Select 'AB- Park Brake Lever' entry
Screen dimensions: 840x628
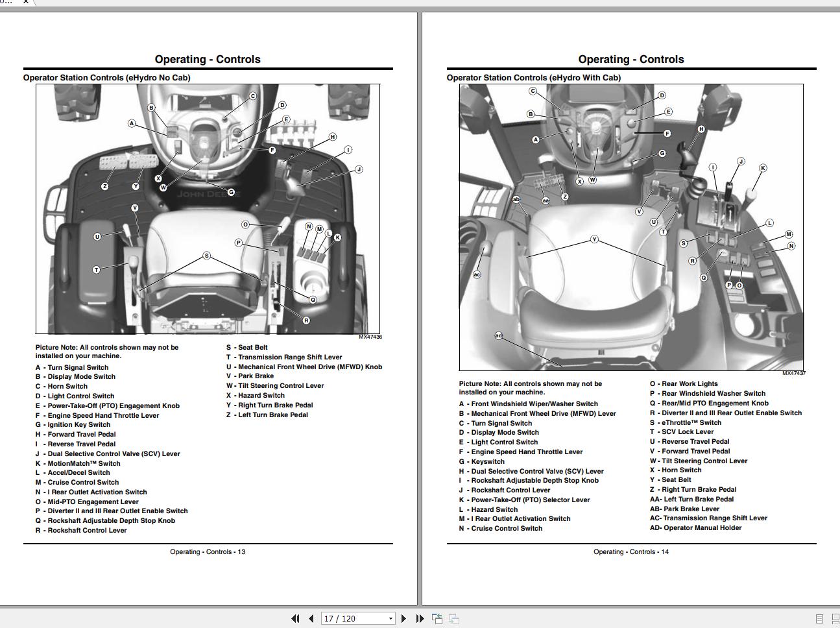(x=685, y=509)
